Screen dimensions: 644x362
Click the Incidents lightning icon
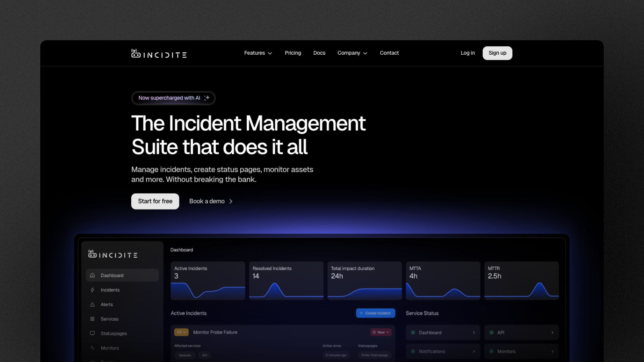pyautogui.click(x=93, y=290)
